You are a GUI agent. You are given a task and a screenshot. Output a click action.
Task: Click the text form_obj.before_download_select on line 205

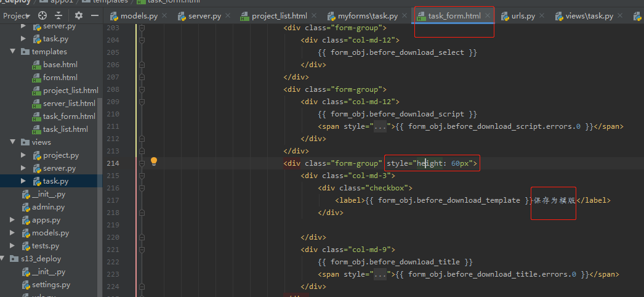pyautogui.click(x=397, y=52)
